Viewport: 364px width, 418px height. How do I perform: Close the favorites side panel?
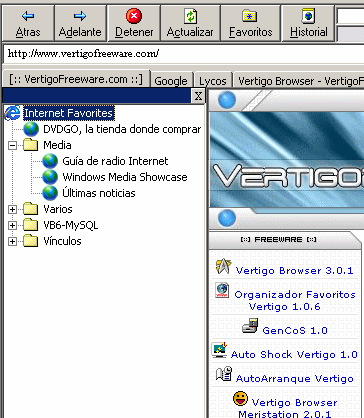[198, 96]
